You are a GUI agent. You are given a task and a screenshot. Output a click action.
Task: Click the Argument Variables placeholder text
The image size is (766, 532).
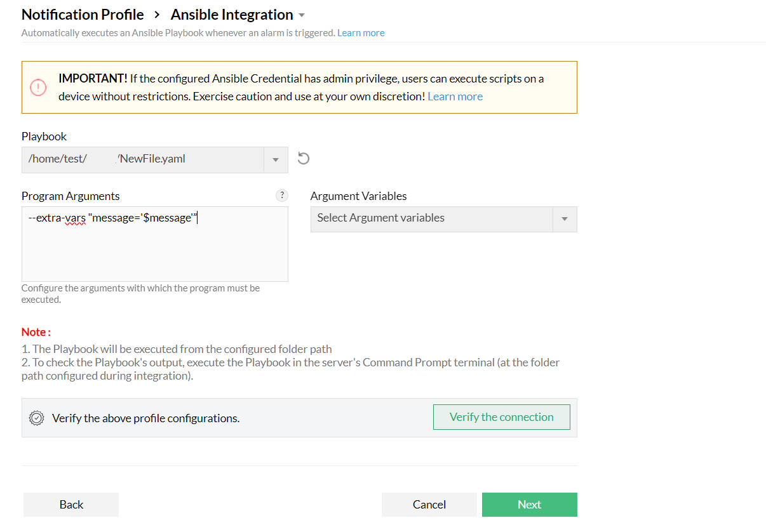(x=380, y=218)
